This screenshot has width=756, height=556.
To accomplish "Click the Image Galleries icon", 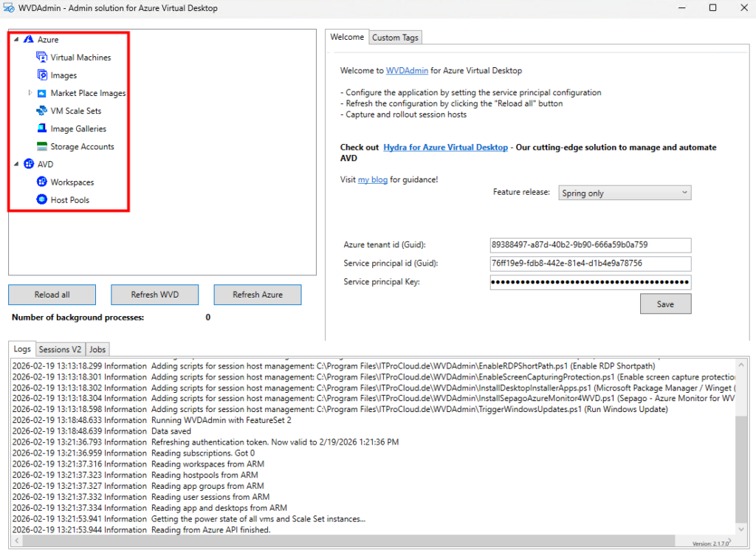I will (x=42, y=128).
